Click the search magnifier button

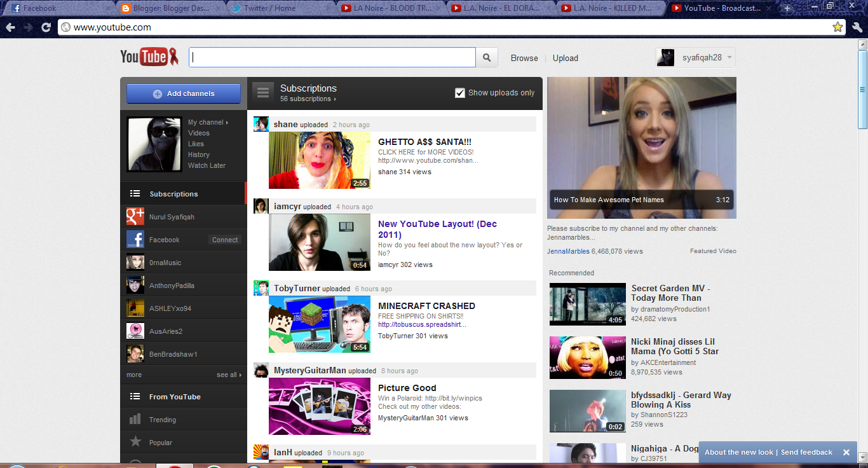[x=487, y=58]
